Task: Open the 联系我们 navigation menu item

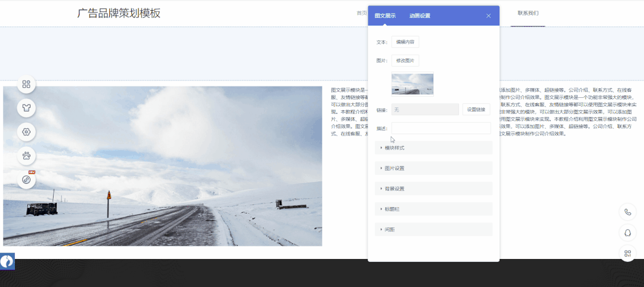Action: [528, 13]
